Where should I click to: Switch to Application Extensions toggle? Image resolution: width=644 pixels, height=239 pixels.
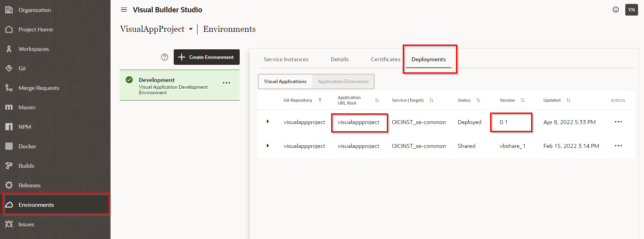pyautogui.click(x=343, y=82)
